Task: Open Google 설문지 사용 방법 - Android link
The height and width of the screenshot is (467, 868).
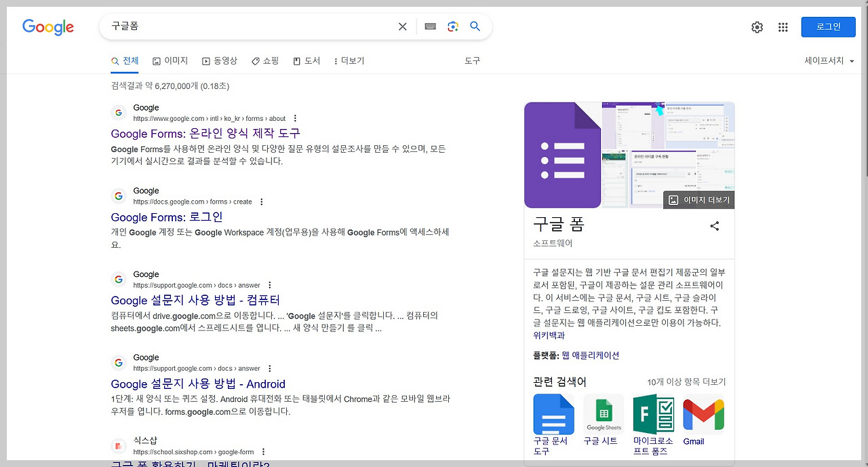Action: 198,384
